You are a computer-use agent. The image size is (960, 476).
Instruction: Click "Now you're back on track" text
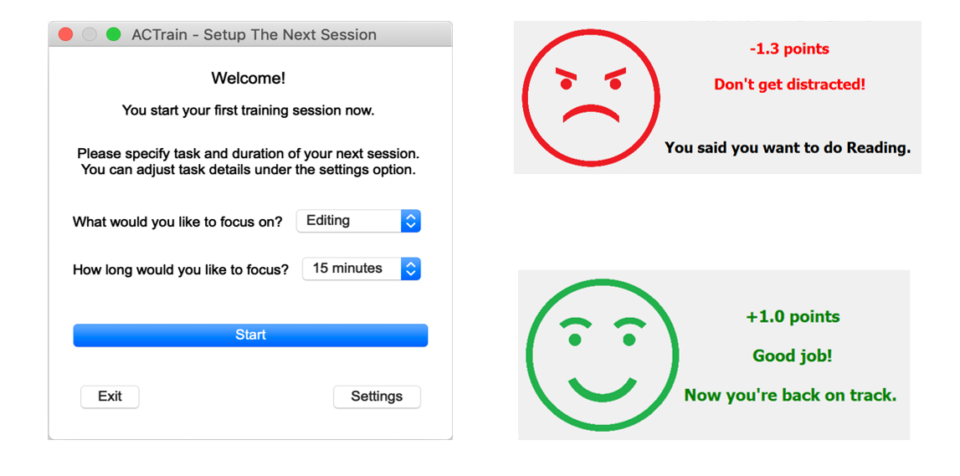click(x=790, y=395)
